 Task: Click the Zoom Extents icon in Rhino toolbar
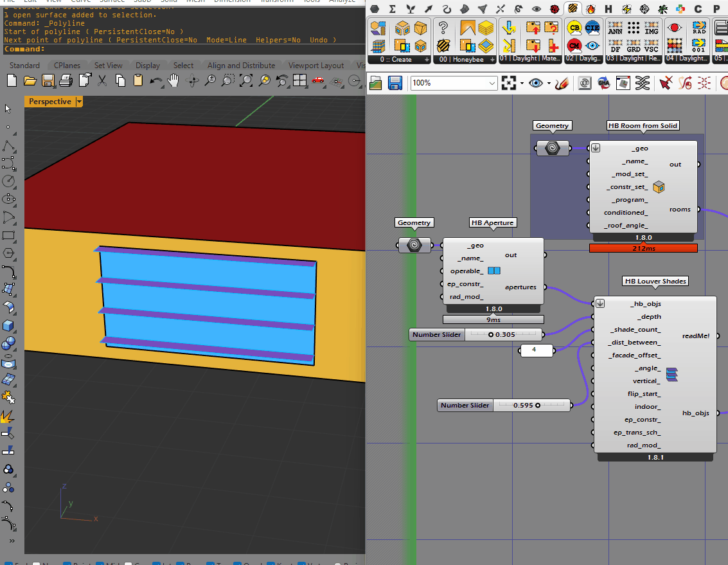[245, 82]
